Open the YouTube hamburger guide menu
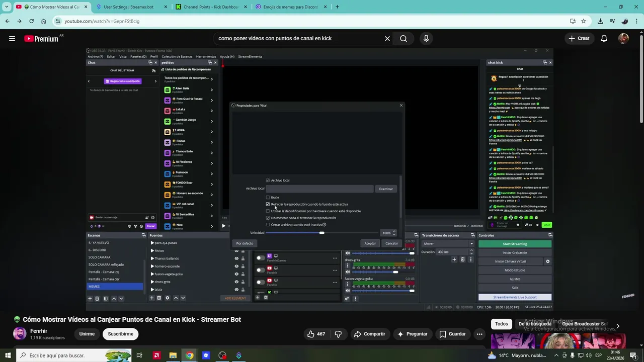Screen dimensions: 644x362 pos(12,38)
